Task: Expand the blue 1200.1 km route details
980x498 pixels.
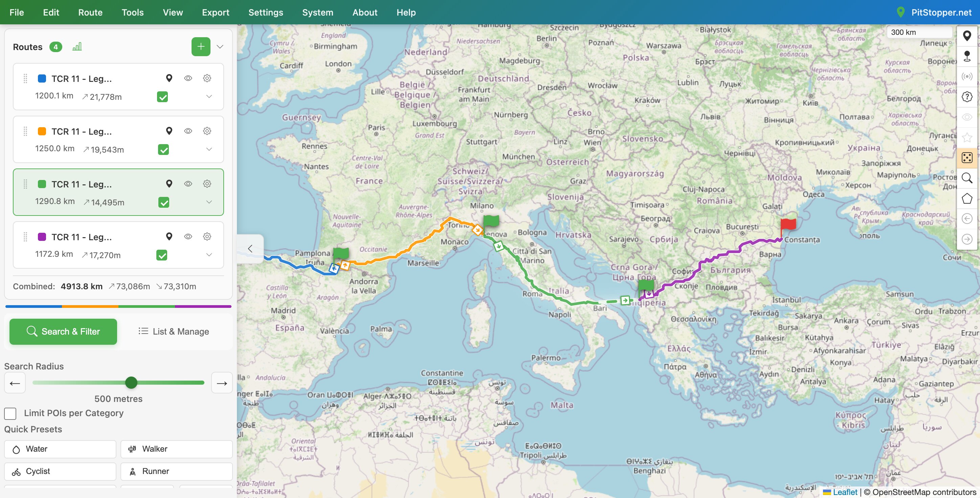Action: pyautogui.click(x=209, y=97)
